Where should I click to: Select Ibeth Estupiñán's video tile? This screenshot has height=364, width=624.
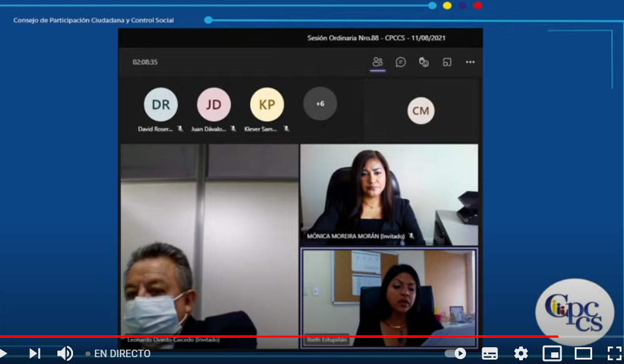pyautogui.click(x=389, y=298)
